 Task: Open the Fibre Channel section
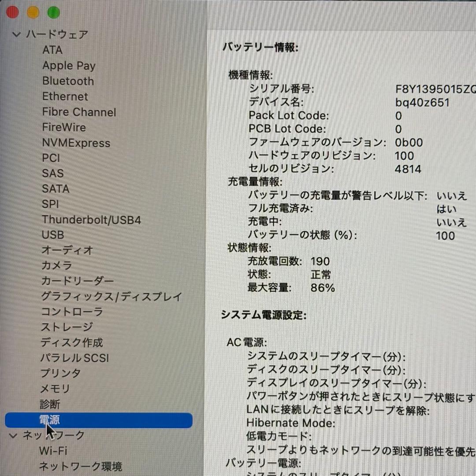click(79, 112)
